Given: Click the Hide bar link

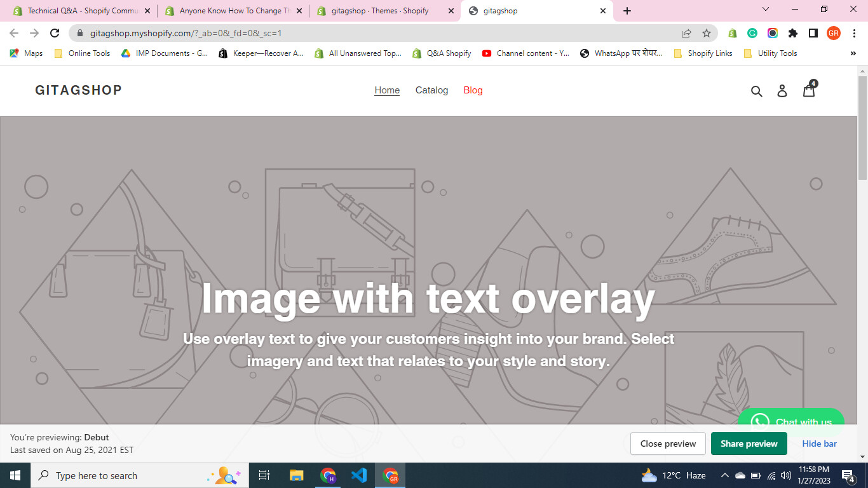Looking at the screenshot, I should point(819,444).
